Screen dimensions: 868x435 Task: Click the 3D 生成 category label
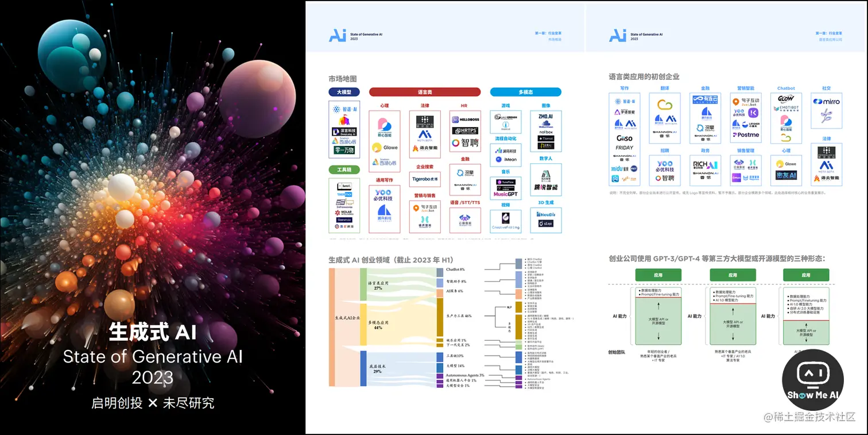546,203
